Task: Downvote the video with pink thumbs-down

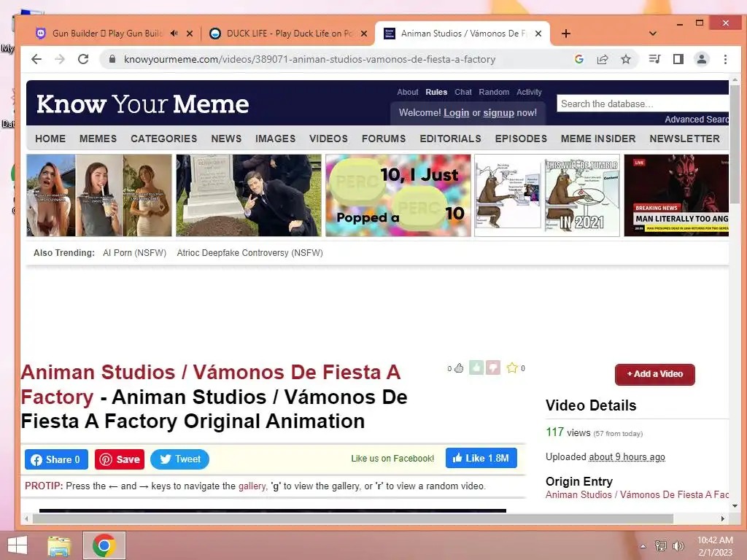Action: click(x=494, y=367)
